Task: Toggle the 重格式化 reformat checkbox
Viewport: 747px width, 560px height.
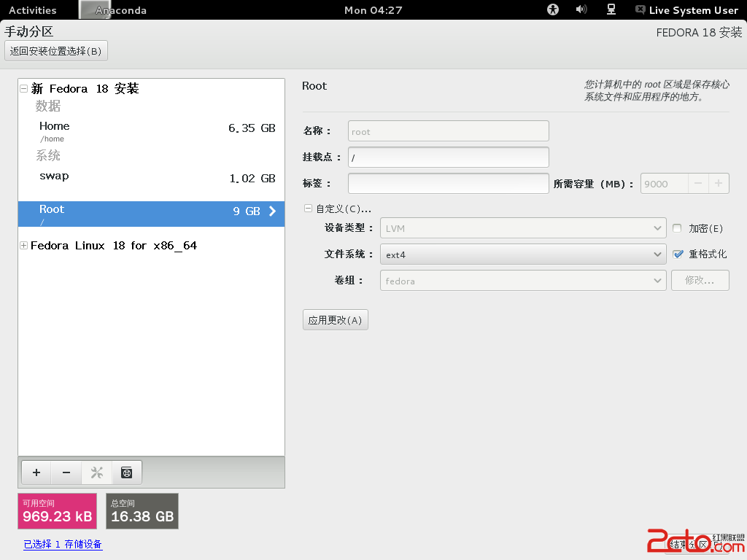Action: click(678, 254)
